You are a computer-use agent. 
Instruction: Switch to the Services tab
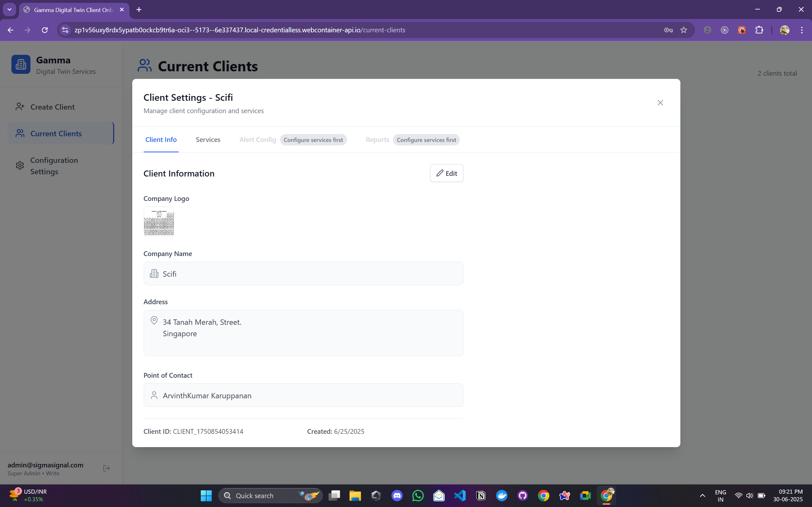pos(208,139)
